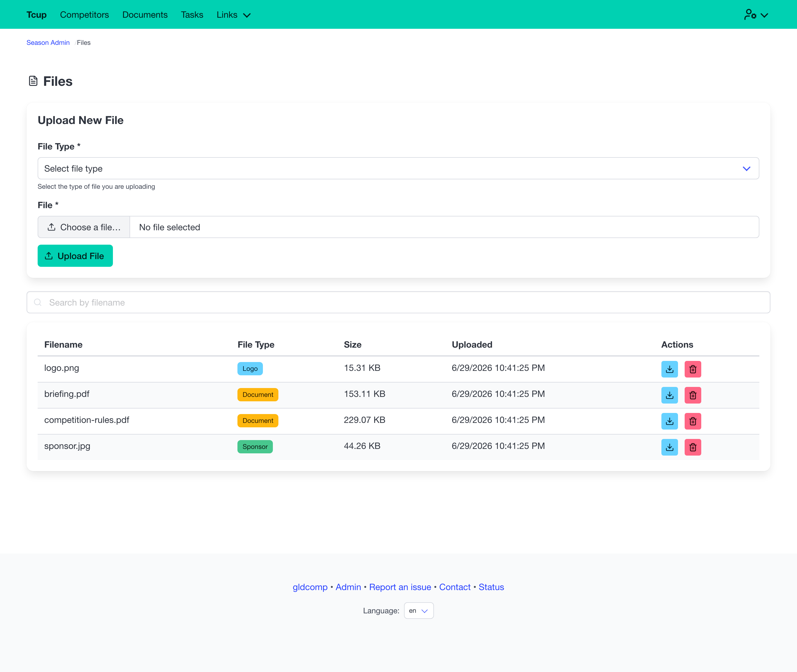The image size is (797, 672).
Task: Select the competition-rules.pdf filename
Action: [x=87, y=420]
